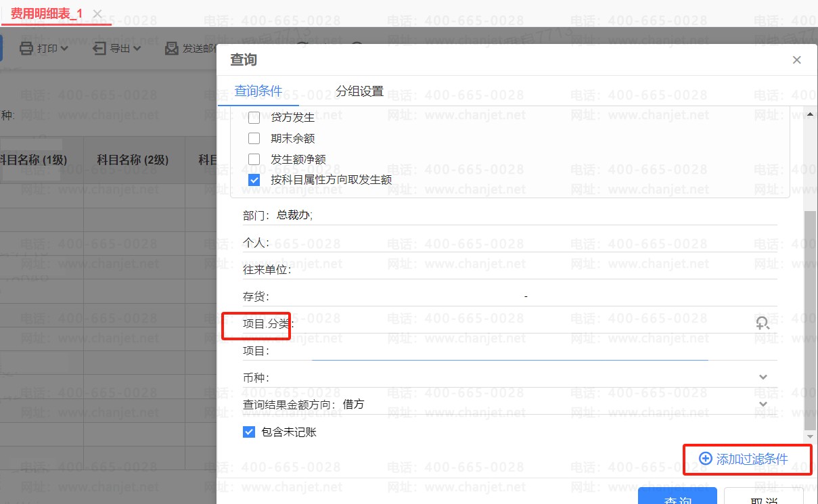The image size is (818, 504).
Task: Expand the 币种 dropdown
Action: [763, 377]
